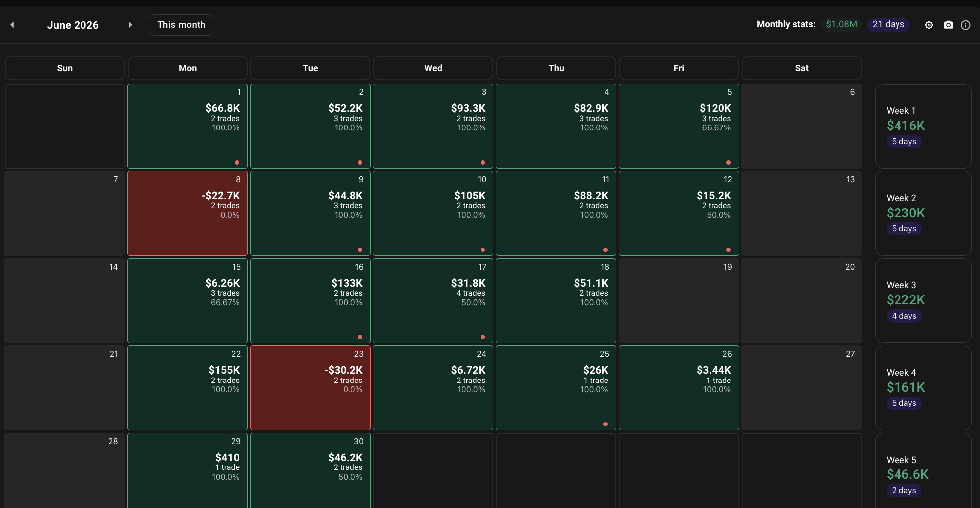Open the info icon

(965, 25)
